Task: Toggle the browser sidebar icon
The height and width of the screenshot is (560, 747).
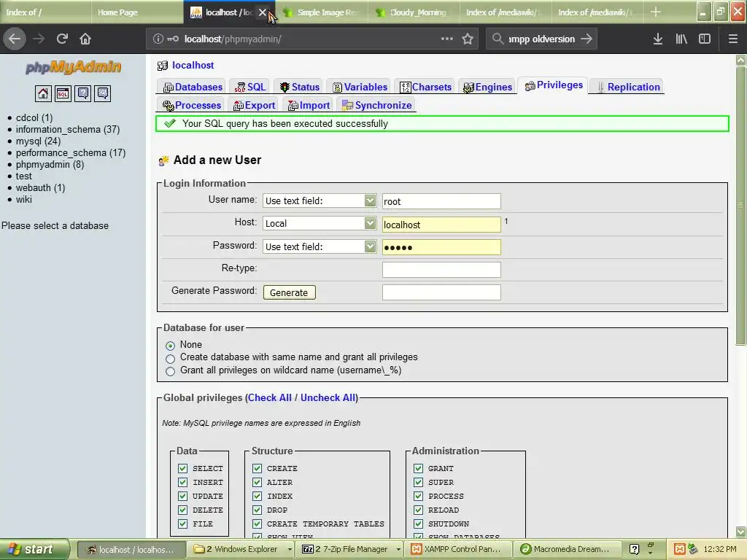Action: [x=705, y=39]
